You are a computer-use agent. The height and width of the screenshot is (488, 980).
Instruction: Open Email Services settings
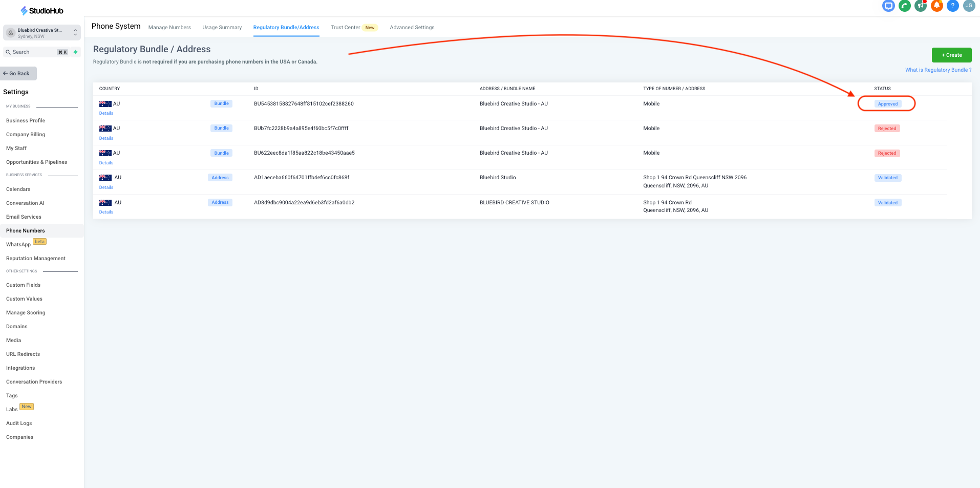pos(24,217)
